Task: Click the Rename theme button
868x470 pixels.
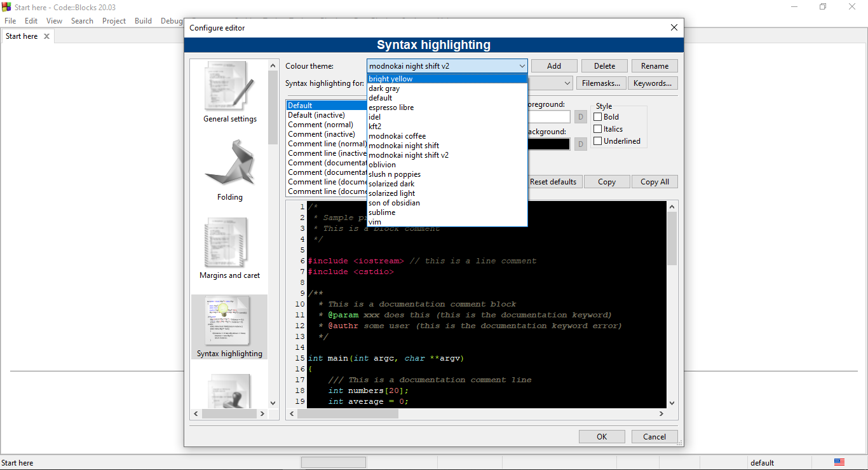Action: [x=654, y=66]
